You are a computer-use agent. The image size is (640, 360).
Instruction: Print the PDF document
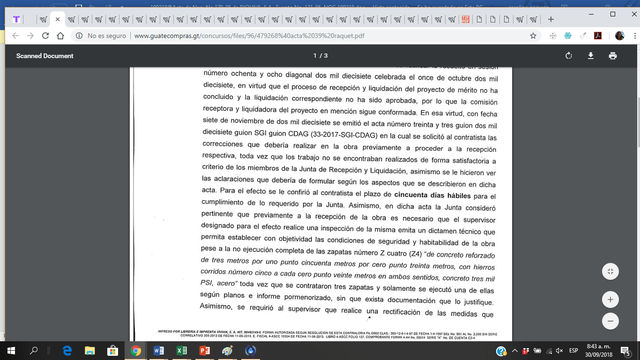click(613, 56)
